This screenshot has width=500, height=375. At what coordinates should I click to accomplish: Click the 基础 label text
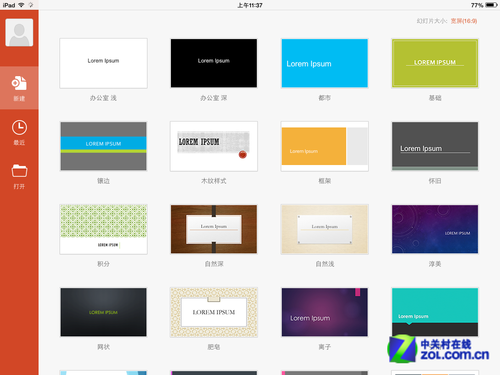[435, 98]
